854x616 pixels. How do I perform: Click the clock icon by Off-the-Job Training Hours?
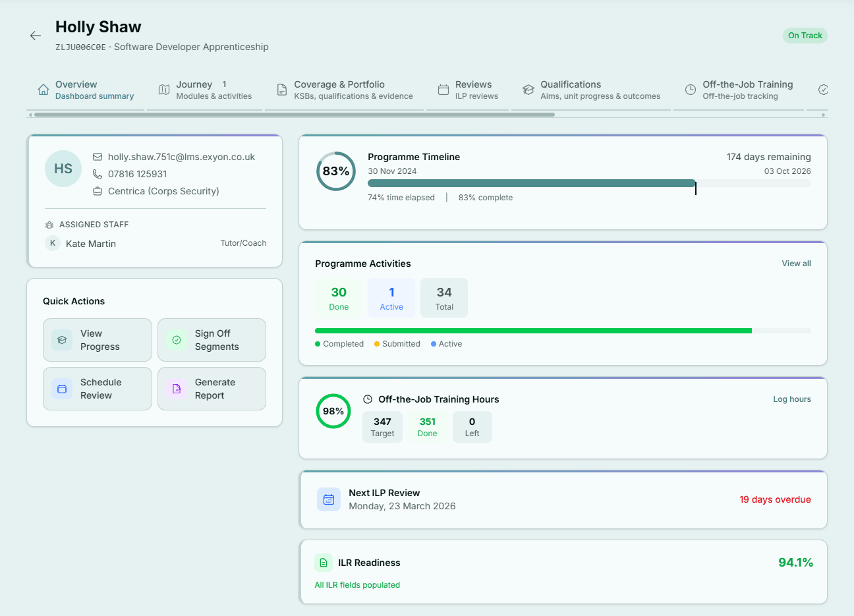pyautogui.click(x=368, y=399)
